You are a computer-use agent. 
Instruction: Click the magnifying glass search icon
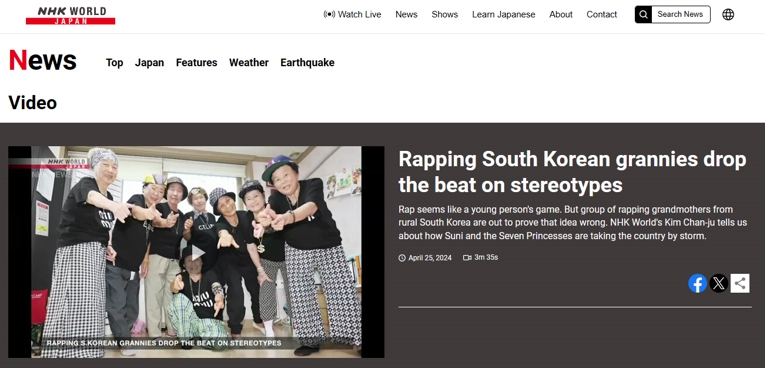click(x=643, y=15)
